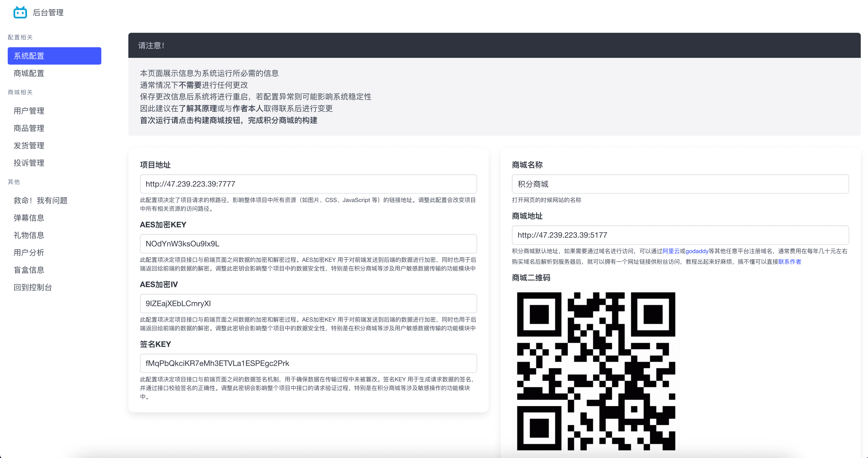
Task: Select 发货管理 in the sidebar
Action: 29,146
